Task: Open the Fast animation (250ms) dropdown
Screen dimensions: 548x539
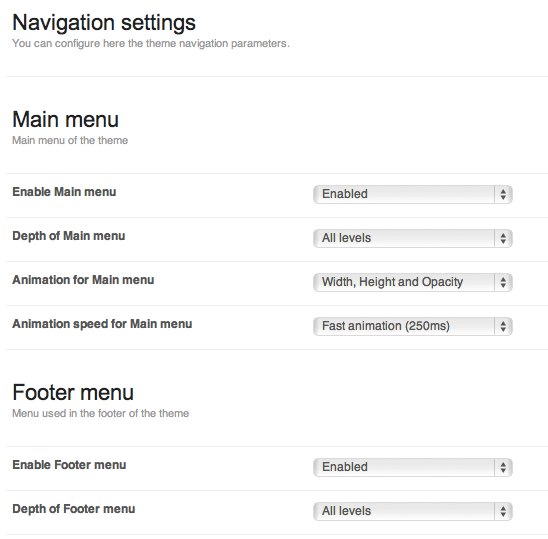Action: pos(413,326)
